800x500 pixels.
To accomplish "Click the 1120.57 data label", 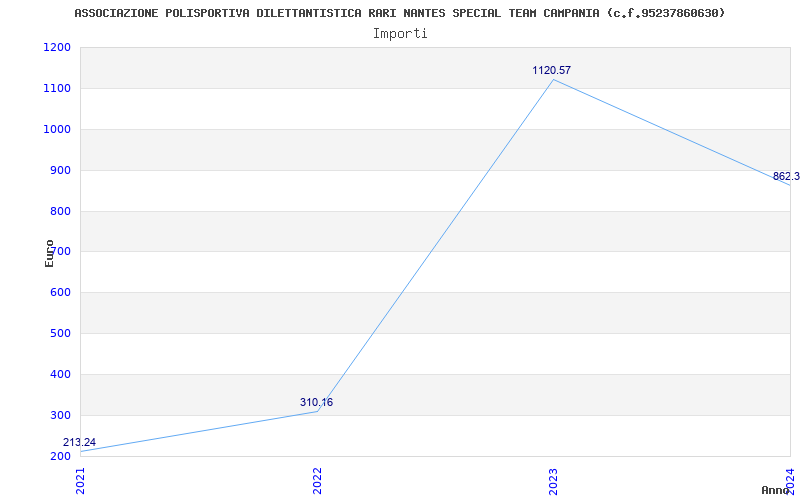I will pos(552,70).
